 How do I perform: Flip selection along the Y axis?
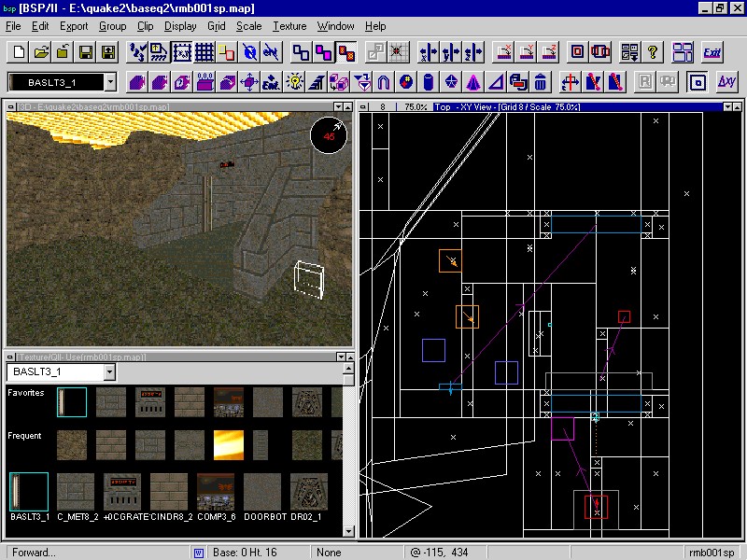point(451,52)
